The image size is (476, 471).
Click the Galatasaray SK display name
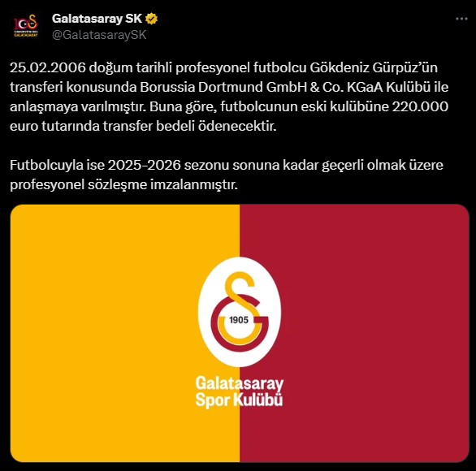pyautogui.click(x=97, y=19)
